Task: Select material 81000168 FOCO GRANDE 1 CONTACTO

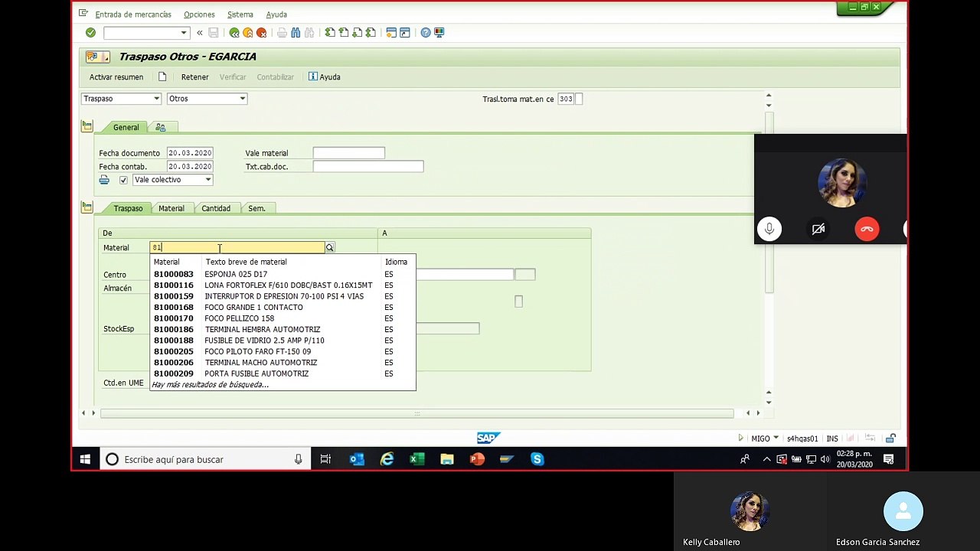Action: pos(283,308)
